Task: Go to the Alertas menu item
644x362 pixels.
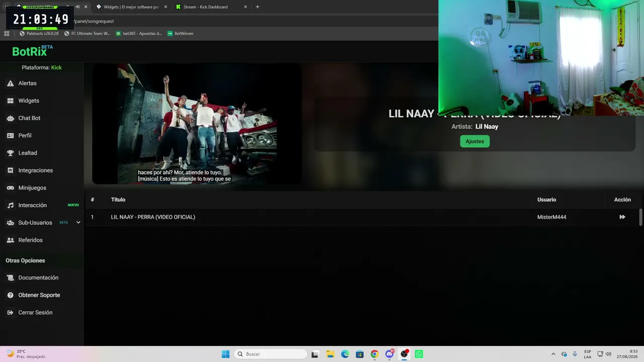Action: 27,83
